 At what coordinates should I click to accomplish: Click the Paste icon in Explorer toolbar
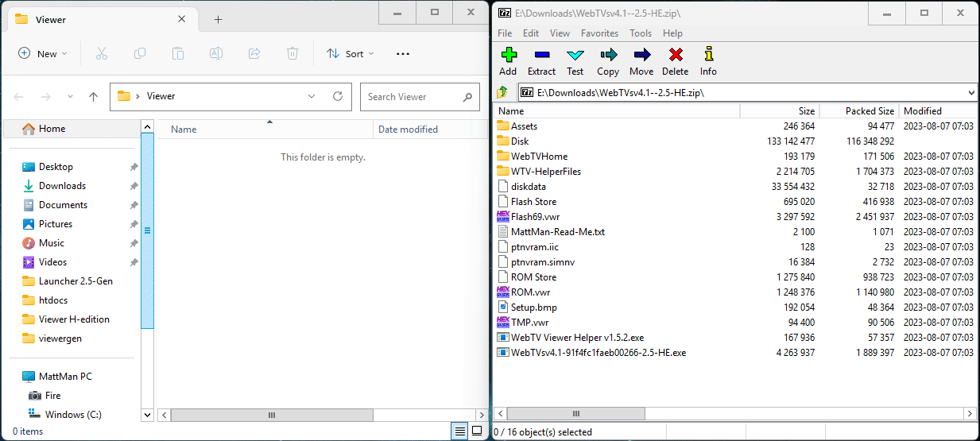point(178,53)
